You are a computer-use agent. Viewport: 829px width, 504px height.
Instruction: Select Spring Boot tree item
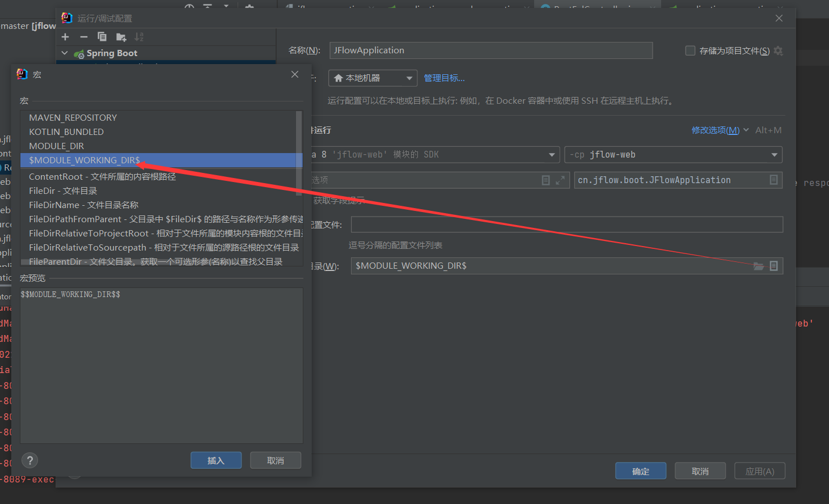[112, 53]
